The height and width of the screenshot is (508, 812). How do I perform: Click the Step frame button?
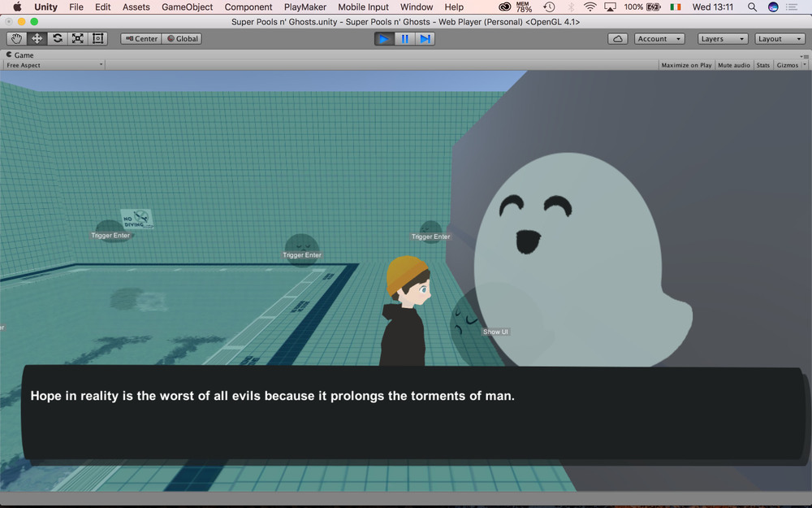(x=425, y=38)
